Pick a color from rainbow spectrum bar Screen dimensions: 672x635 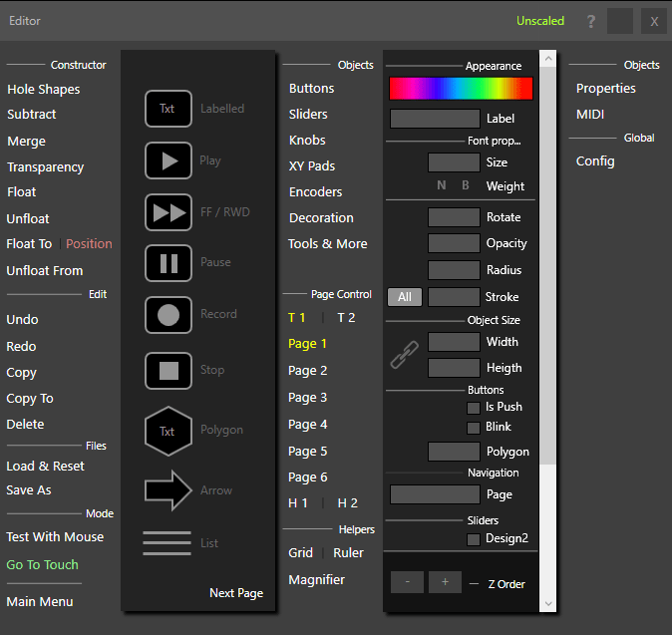coord(462,89)
